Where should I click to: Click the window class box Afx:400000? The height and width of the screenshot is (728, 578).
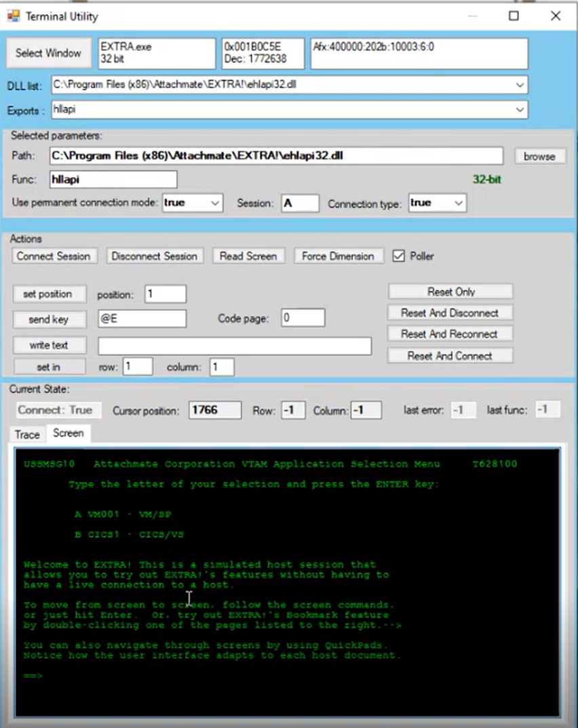(419, 53)
